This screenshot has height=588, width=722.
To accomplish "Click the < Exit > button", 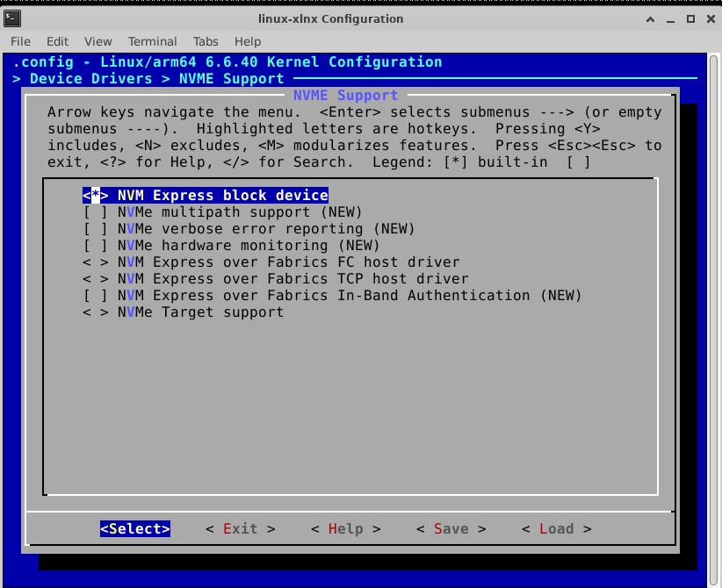I will click(x=240, y=529).
